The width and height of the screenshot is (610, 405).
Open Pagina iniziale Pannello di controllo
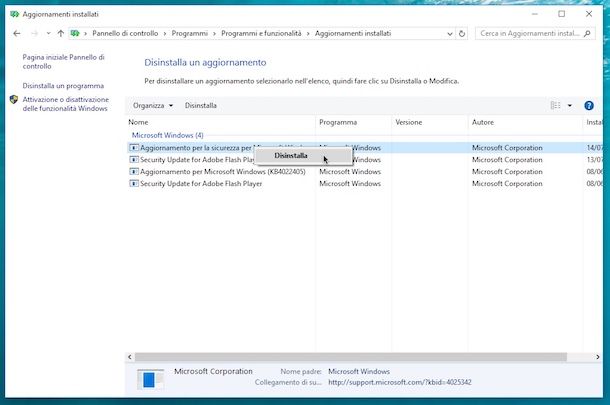pos(63,61)
